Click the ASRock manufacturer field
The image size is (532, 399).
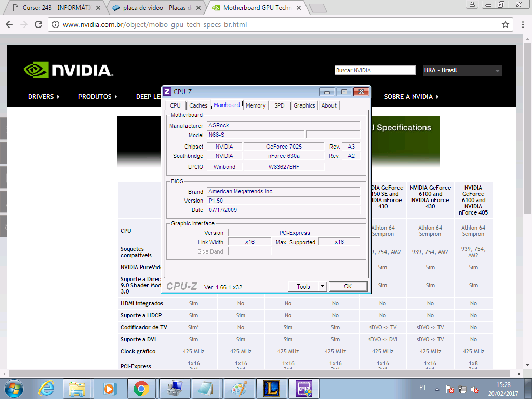point(283,126)
